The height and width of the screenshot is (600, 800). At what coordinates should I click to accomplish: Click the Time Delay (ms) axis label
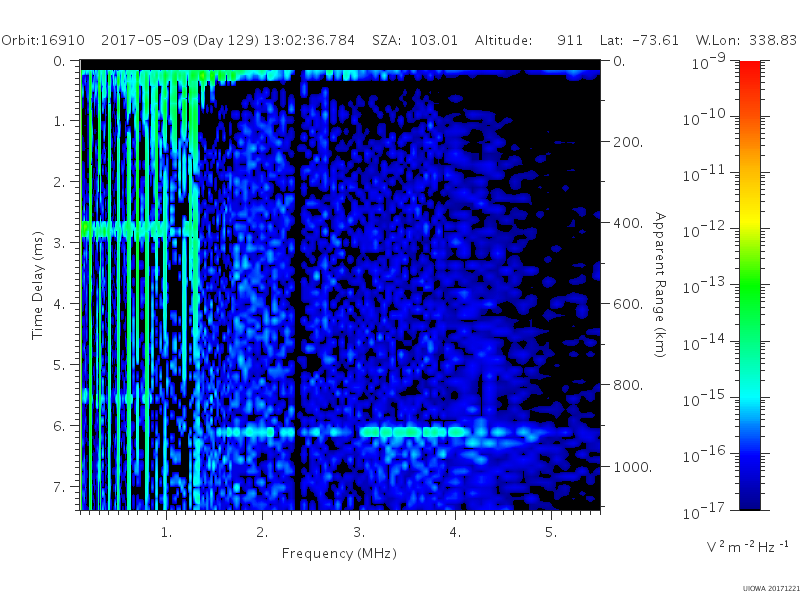[37, 285]
